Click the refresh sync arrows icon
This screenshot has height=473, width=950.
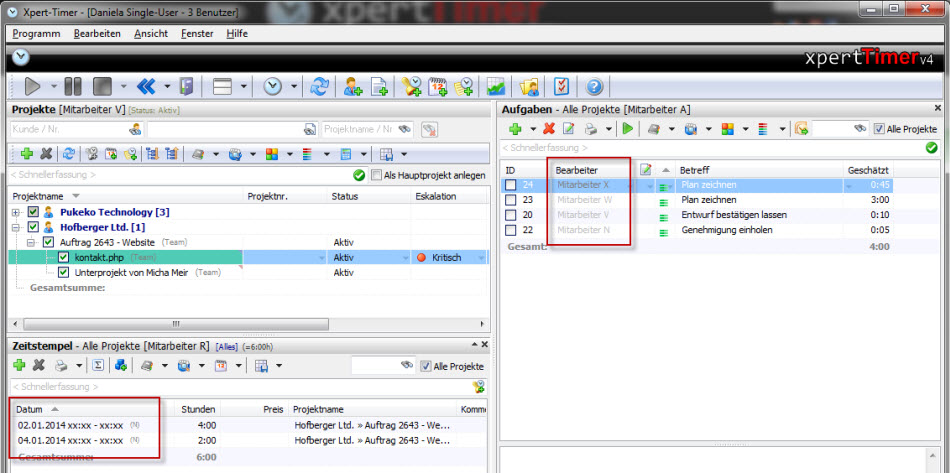click(319, 87)
